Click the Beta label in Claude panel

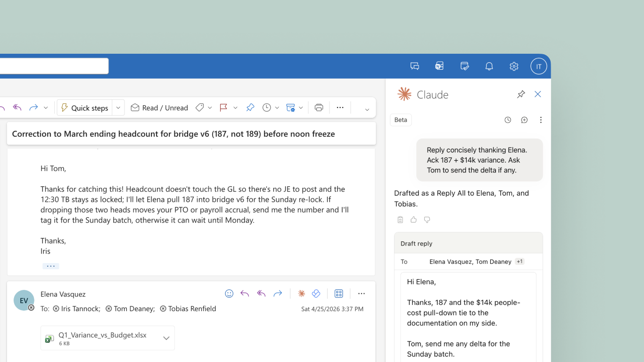point(401,120)
